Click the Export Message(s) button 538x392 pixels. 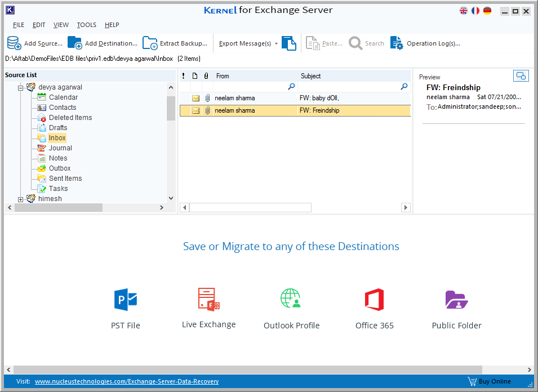click(245, 43)
